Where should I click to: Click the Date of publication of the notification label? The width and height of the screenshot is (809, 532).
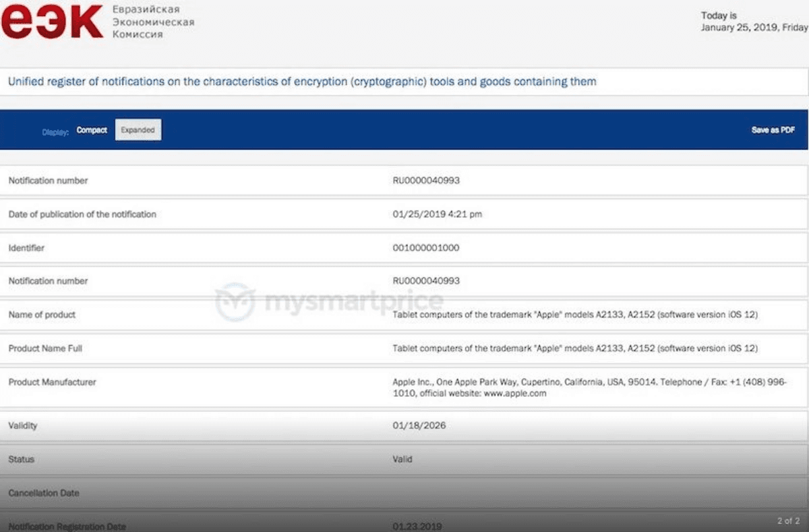(x=82, y=214)
